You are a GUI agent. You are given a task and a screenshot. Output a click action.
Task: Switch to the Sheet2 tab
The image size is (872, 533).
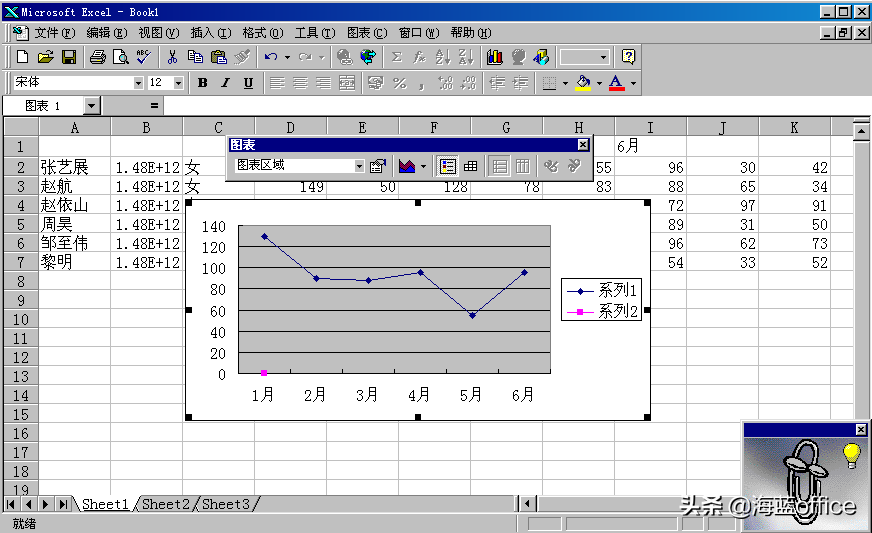[x=166, y=504]
